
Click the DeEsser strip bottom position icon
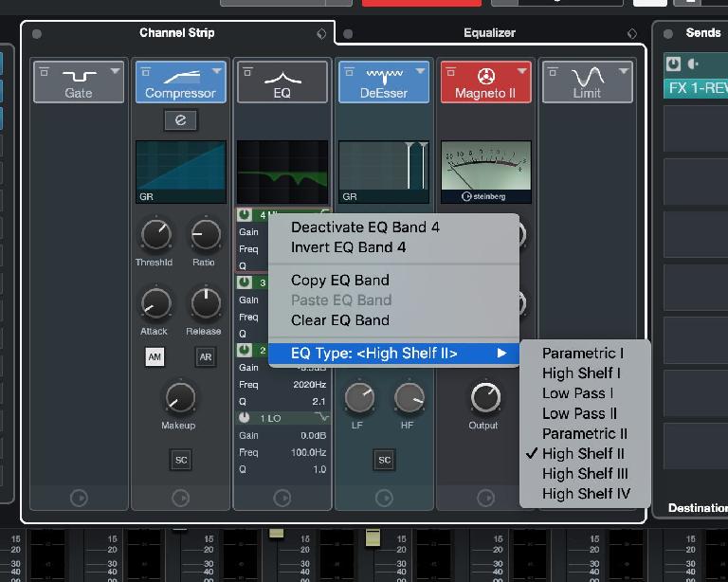(x=384, y=498)
